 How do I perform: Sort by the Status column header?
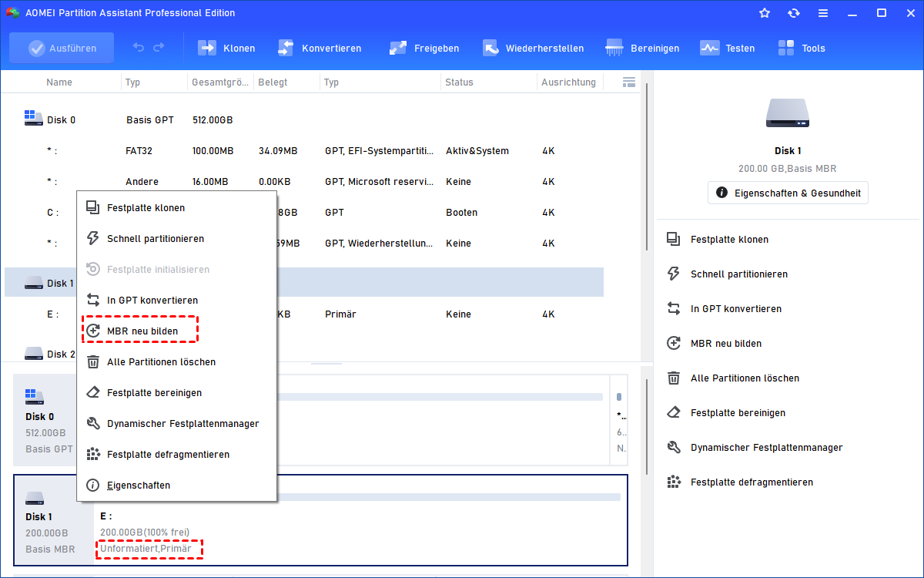(460, 82)
